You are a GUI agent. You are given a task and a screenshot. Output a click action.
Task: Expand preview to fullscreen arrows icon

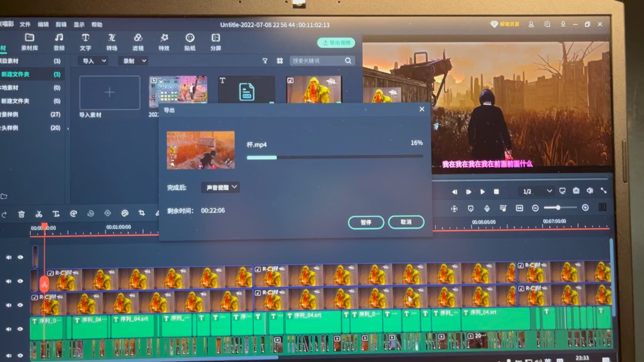pos(604,191)
